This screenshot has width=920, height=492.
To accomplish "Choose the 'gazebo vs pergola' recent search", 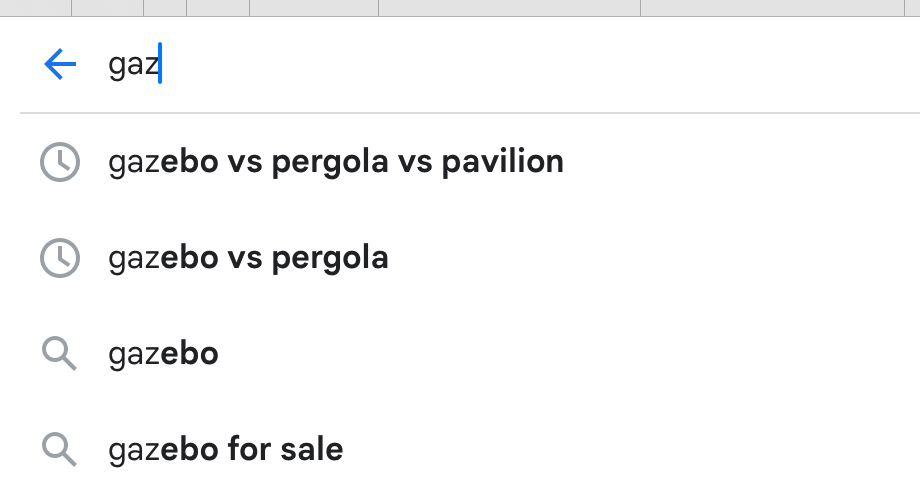I will tap(248, 258).
